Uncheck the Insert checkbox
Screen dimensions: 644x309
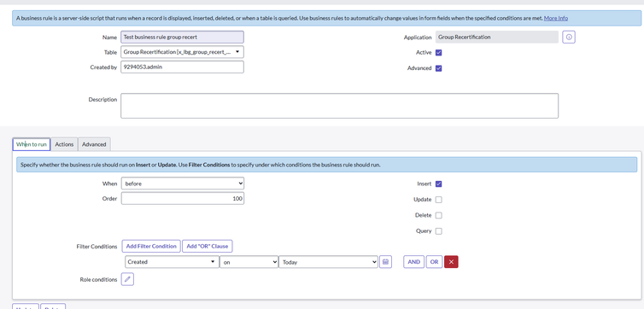pos(438,184)
